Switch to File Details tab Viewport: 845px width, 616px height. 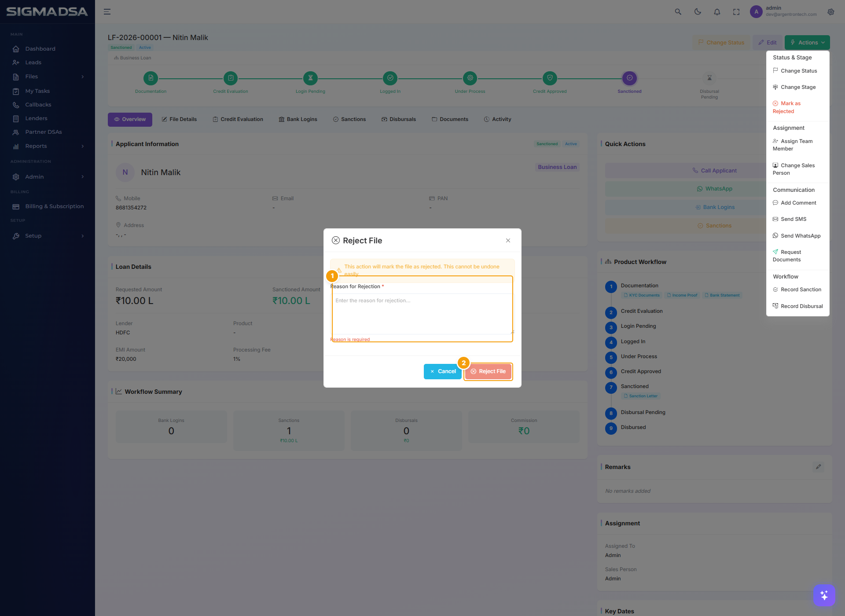(x=179, y=119)
